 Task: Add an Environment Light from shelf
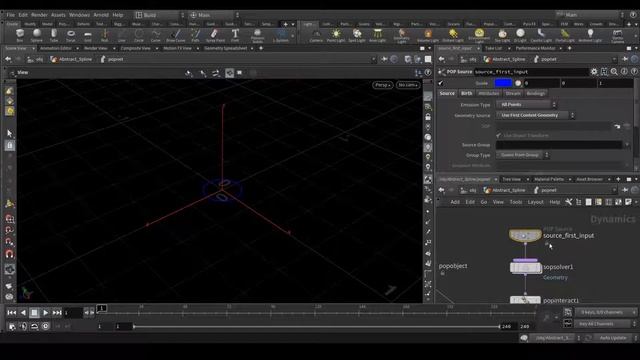coord(479,36)
